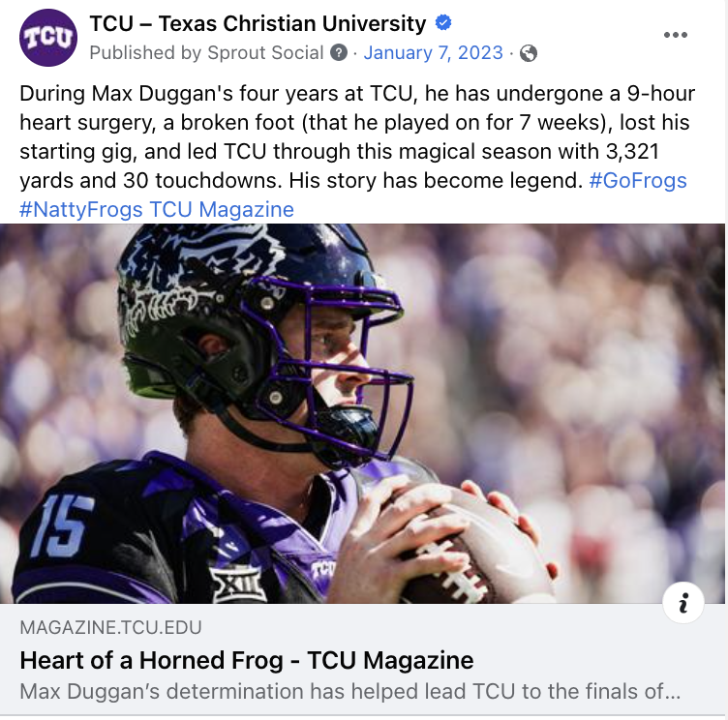Click the Max Duggan's determination preview description

click(350, 693)
